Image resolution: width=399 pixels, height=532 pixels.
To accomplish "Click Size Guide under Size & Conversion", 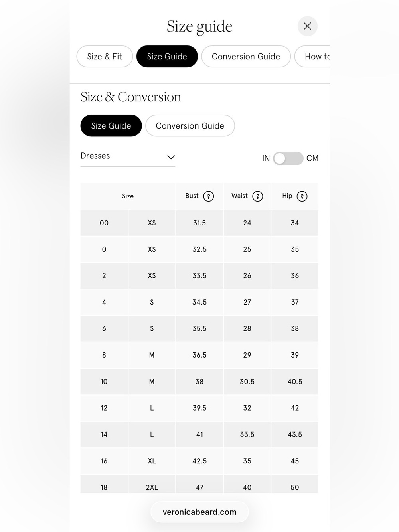I will (111, 126).
